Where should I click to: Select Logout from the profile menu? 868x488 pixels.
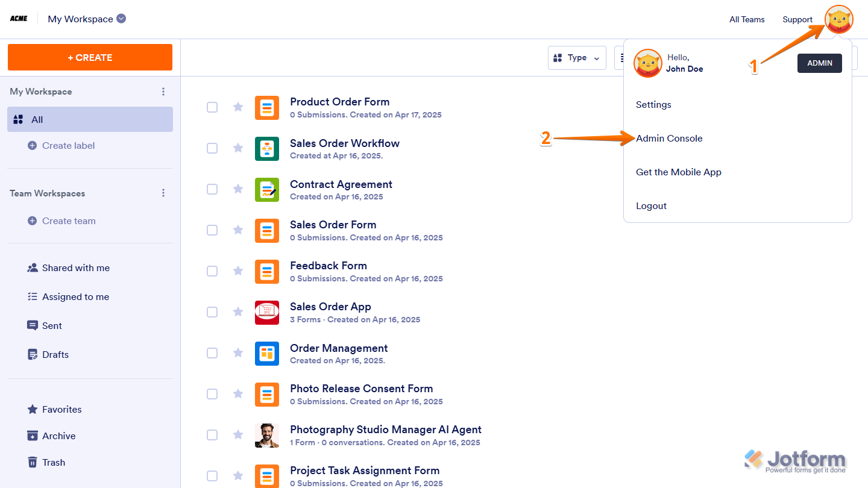pyautogui.click(x=651, y=206)
